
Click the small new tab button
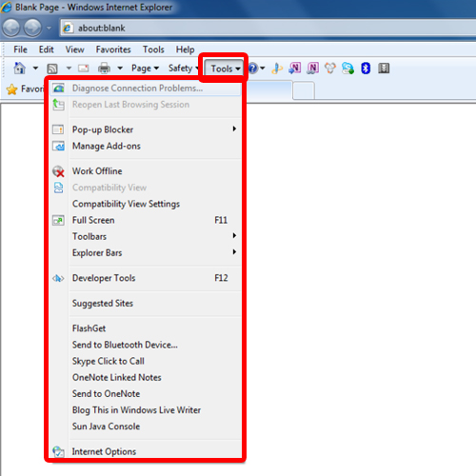click(304, 90)
